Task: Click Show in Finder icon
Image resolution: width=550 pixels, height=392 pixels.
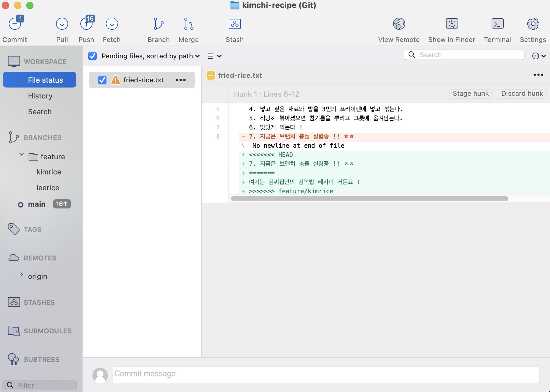Action: click(452, 24)
